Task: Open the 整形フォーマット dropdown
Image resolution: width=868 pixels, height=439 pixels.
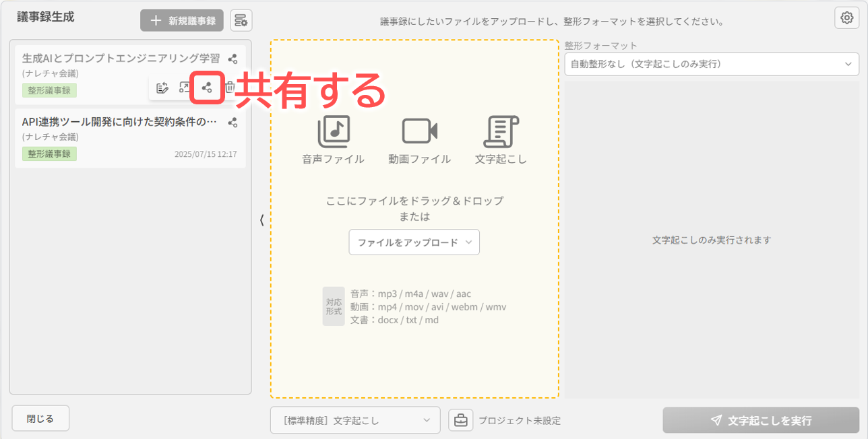Action: (712, 64)
